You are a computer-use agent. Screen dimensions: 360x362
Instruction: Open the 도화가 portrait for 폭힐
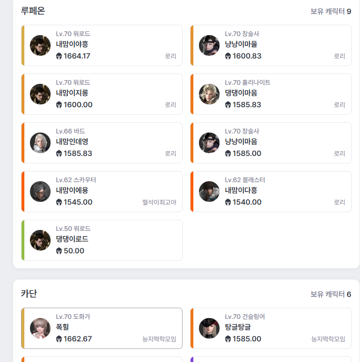click(40, 328)
